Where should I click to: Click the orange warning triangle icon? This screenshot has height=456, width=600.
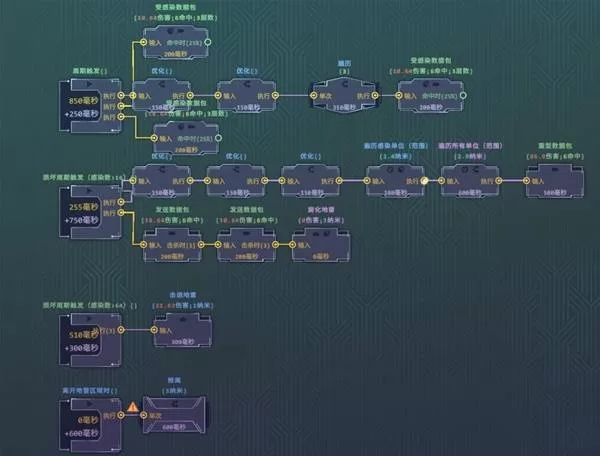tap(132, 409)
